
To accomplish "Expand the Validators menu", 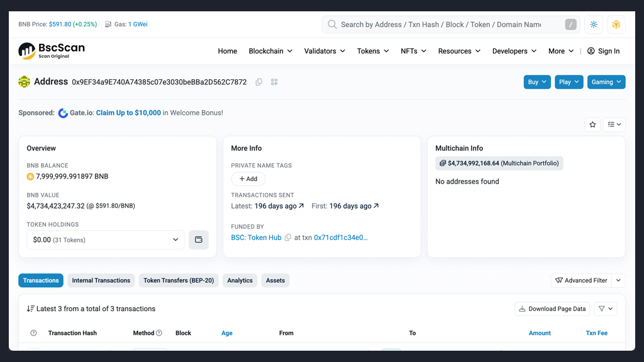I will tap(325, 51).
